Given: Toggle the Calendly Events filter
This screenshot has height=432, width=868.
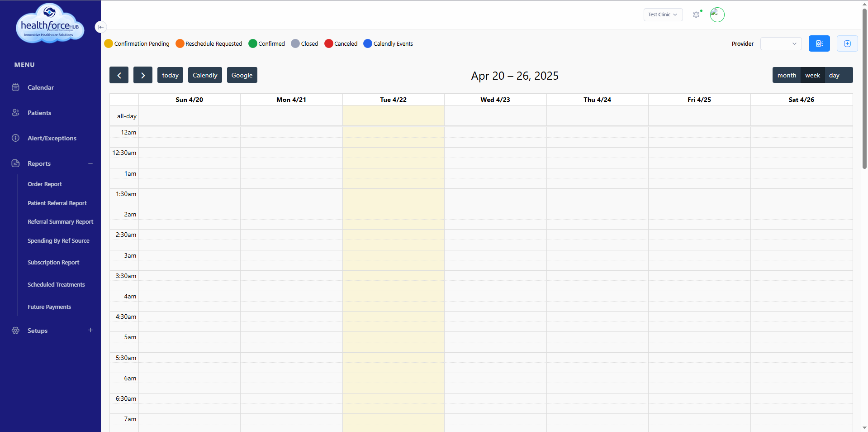Looking at the screenshot, I should [367, 43].
